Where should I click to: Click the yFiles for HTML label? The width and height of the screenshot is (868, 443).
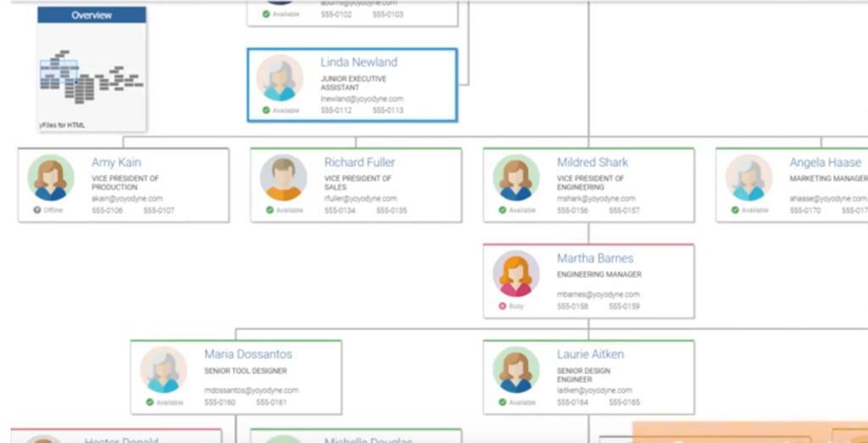(62, 125)
